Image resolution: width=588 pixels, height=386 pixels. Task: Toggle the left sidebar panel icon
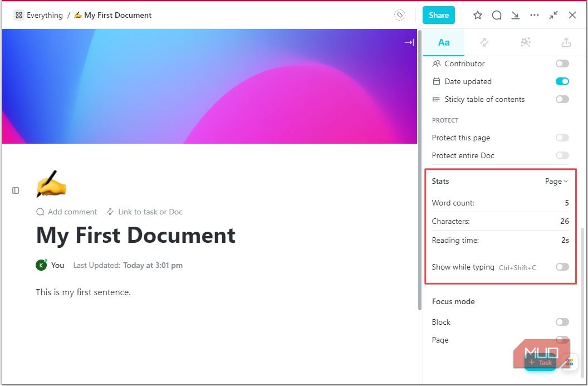16,190
